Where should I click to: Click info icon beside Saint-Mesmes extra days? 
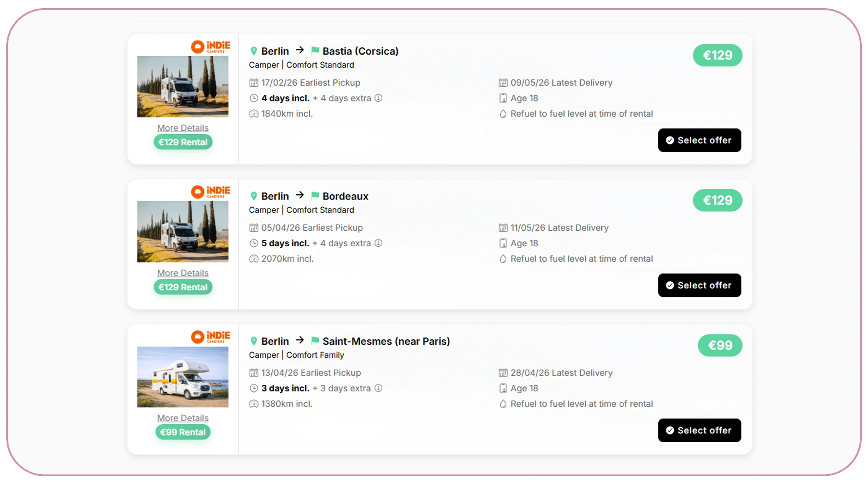[378, 388]
